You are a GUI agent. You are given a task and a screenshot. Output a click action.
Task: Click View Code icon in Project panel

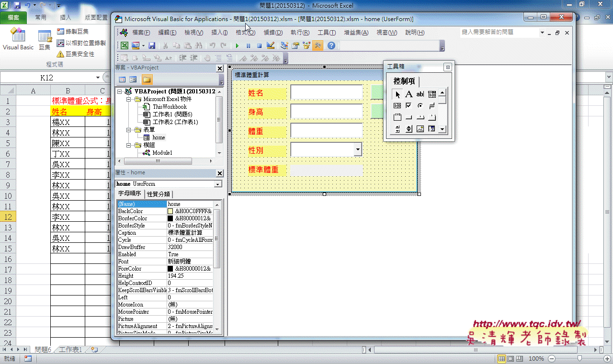click(x=122, y=80)
